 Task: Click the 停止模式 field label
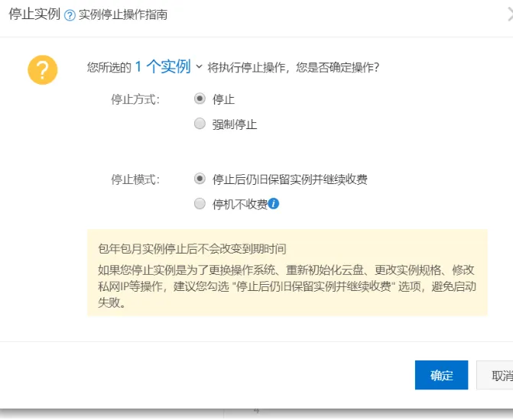point(135,179)
